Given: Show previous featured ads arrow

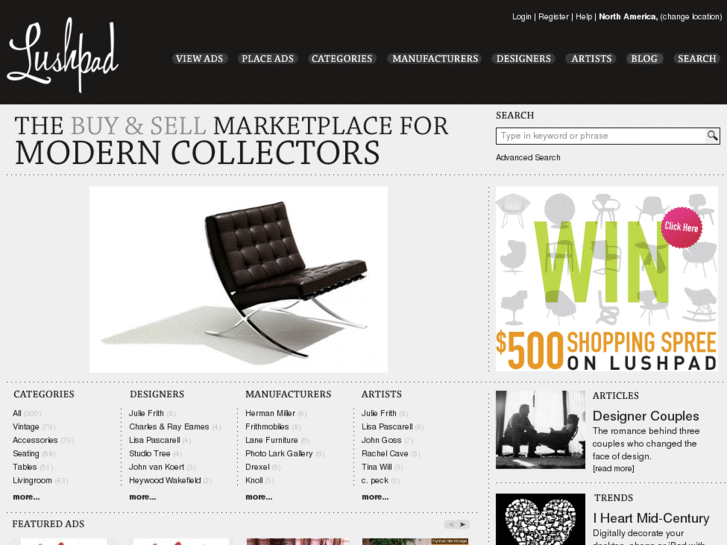Looking at the screenshot, I should coord(451,525).
